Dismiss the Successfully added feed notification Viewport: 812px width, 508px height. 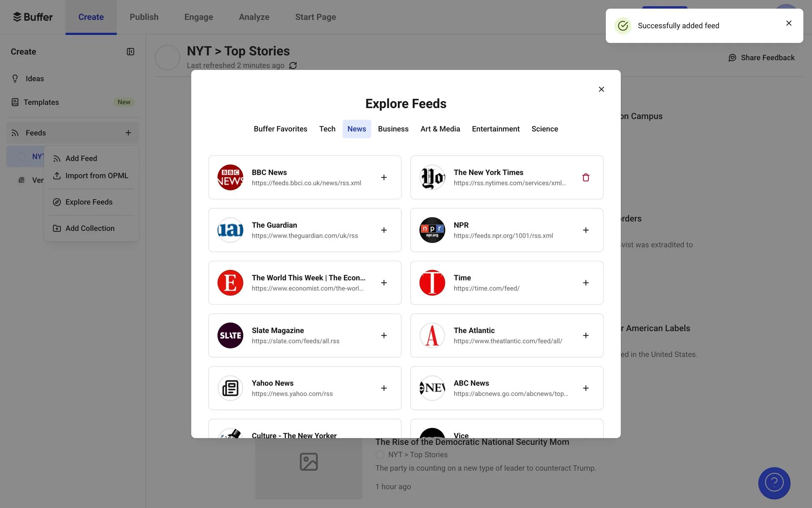point(788,23)
